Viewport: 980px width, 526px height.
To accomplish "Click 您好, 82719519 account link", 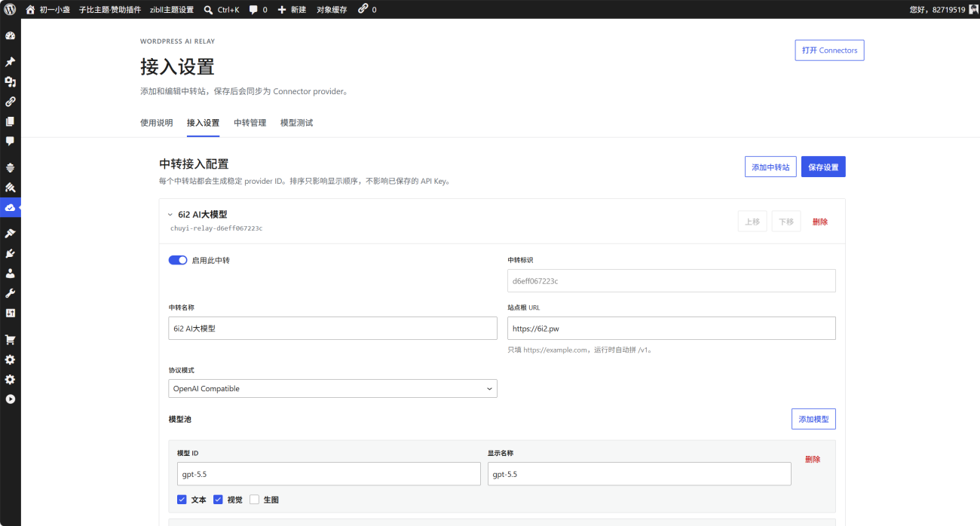I will 937,10.
